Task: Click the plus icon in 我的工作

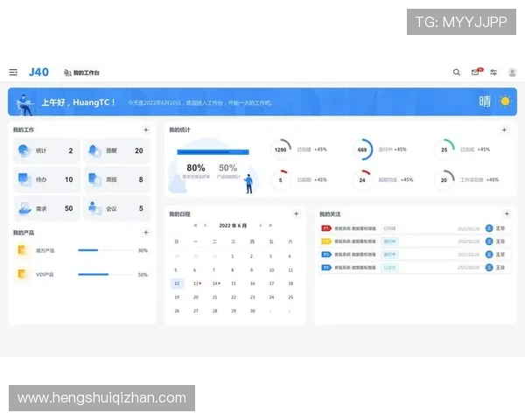Action: [146, 130]
